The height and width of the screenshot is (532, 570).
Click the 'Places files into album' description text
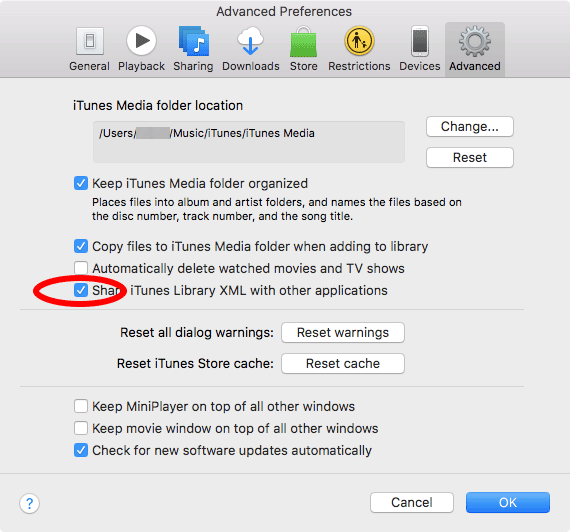click(277, 209)
